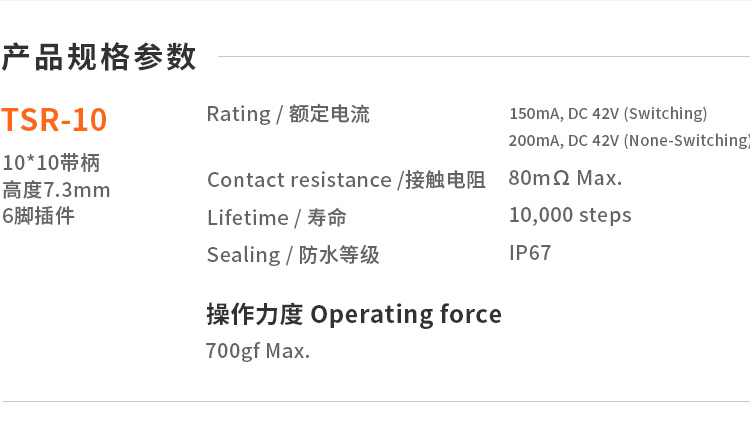Click the 6脚插件 pin type text

(x=38, y=215)
